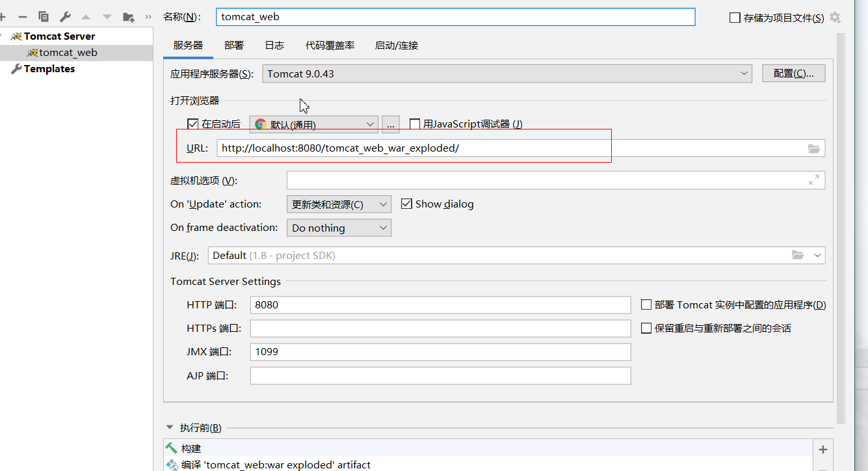Image resolution: width=868 pixels, height=471 pixels.
Task: Remove configuration with the minus icon
Action: coord(22,17)
